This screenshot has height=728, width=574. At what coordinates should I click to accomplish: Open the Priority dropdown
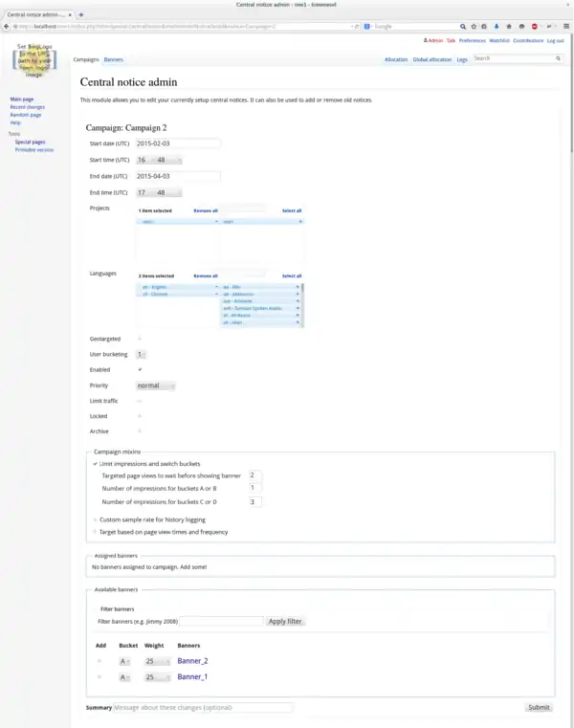tap(156, 386)
